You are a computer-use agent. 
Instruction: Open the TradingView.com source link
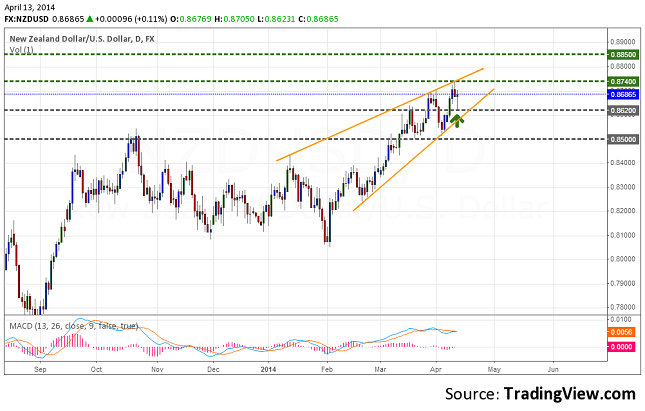(570, 394)
